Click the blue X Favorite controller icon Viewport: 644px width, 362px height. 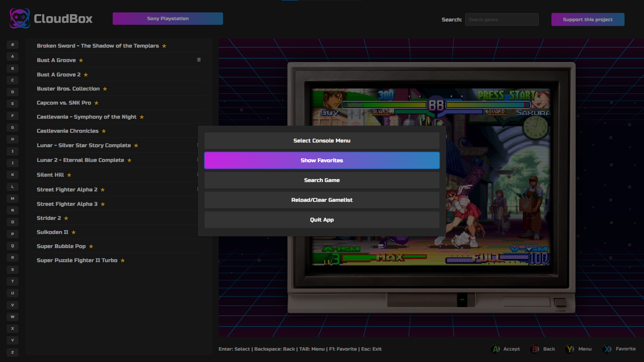pyautogui.click(x=607, y=349)
